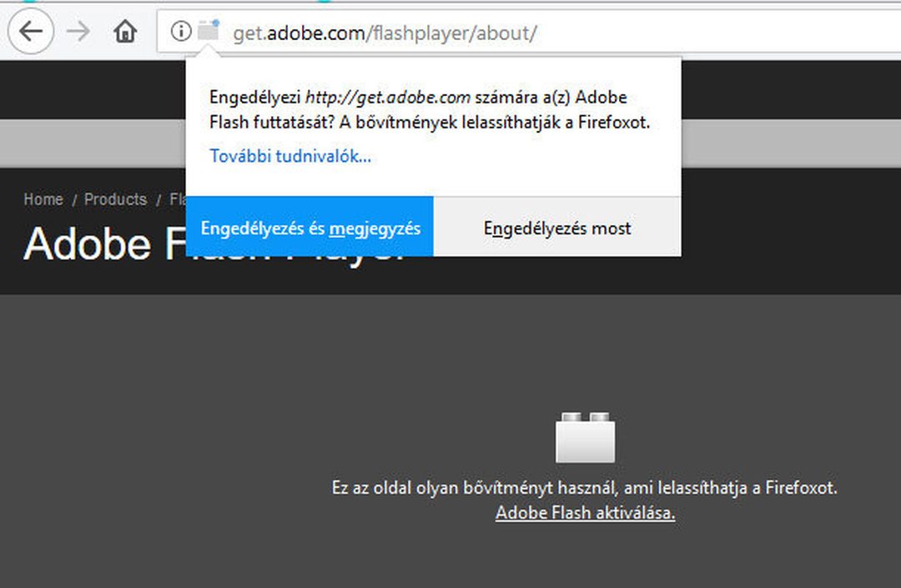Image resolution: width=901 pixels, height=588 pixels.
Task: Click the browser Back arrow button
Action: 31,31
